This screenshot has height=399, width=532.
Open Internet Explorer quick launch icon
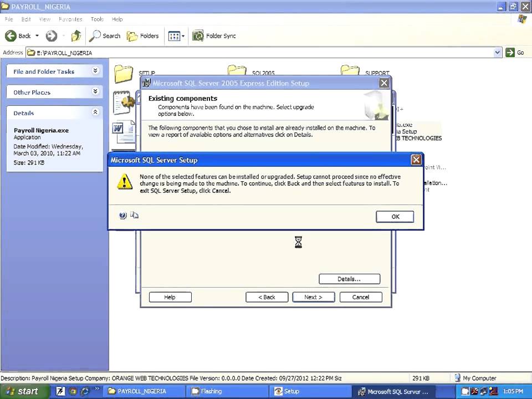coord(84,392)
